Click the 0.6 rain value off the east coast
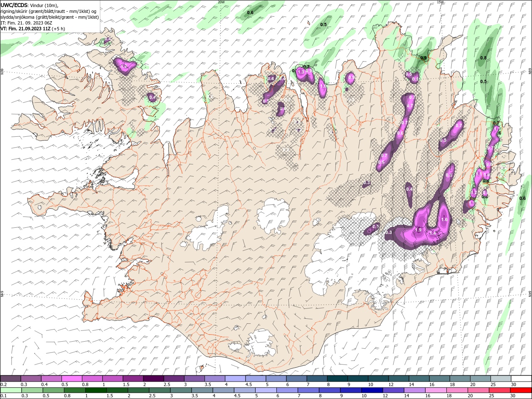 [x=522, y=198]
